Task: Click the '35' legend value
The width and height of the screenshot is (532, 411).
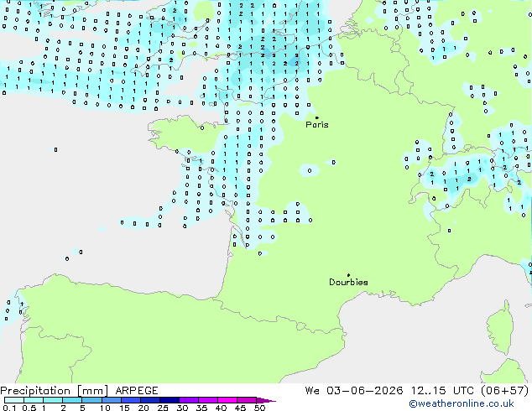Action: click(x=201, y=408)
